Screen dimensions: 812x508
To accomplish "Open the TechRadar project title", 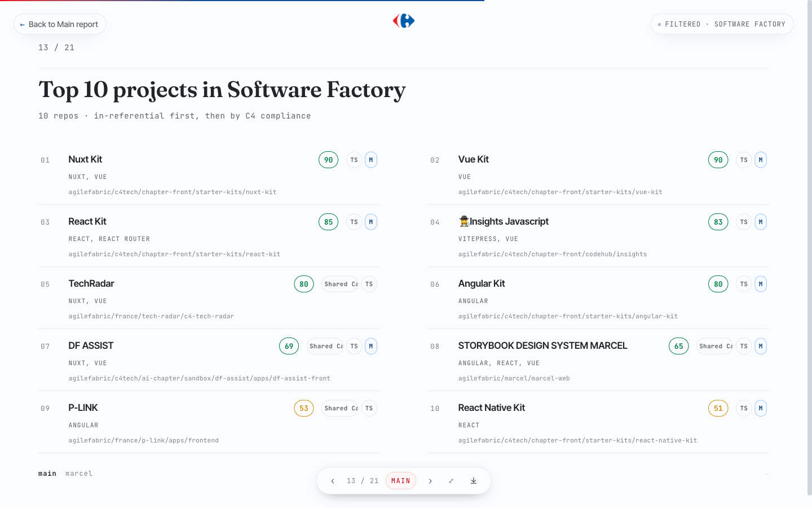I will click(91, 283).
